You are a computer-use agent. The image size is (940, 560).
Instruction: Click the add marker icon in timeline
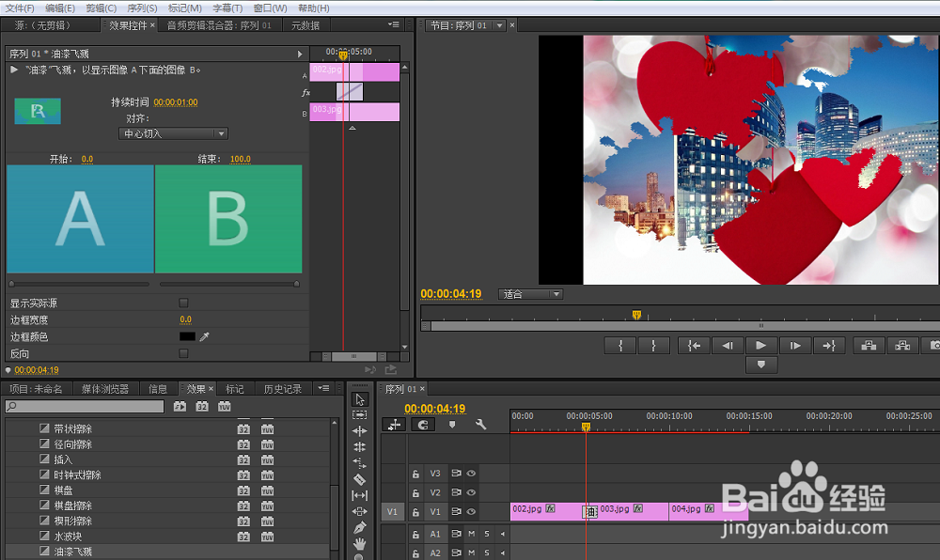(452, 424)
